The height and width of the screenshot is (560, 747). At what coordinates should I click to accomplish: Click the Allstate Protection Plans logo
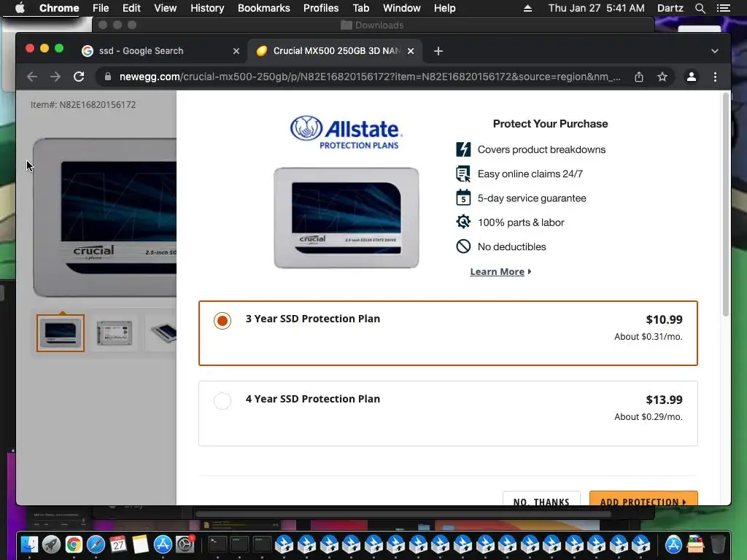pos(347,133)
